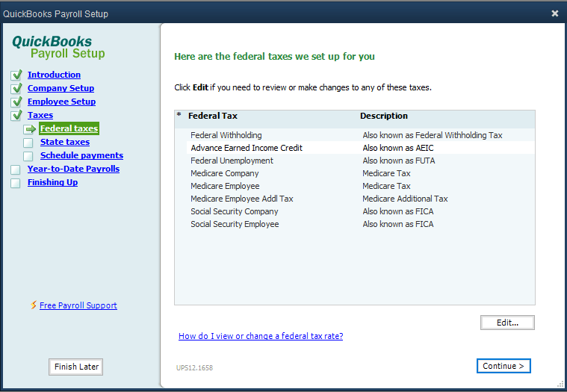Click the green checkmark beside Employee Setup
Image resolution: width=567 pixels, height=392 pixels.
tap(16, 102)
